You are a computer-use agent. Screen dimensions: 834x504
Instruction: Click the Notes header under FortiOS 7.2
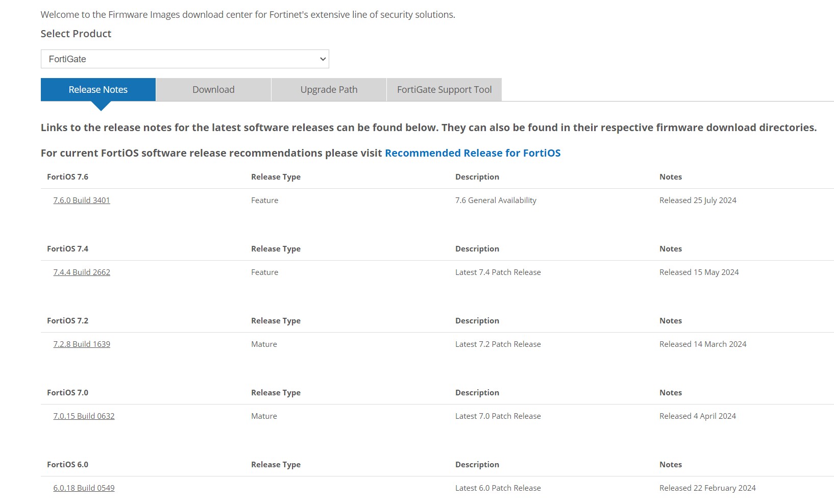(671, 321)
